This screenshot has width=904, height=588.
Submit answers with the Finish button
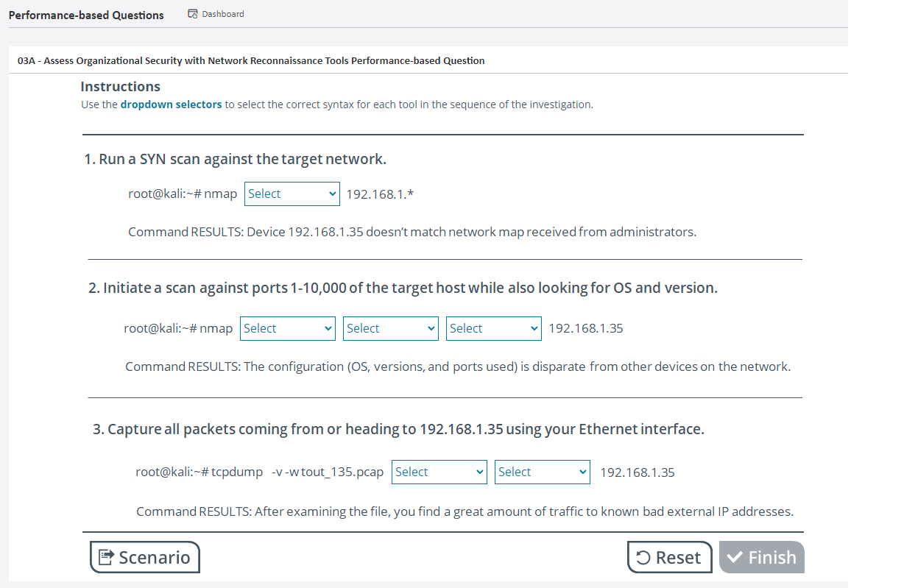pos(761,558)
